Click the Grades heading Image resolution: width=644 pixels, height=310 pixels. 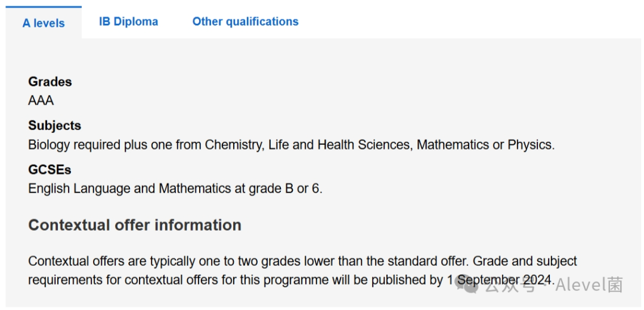(50, 82)
